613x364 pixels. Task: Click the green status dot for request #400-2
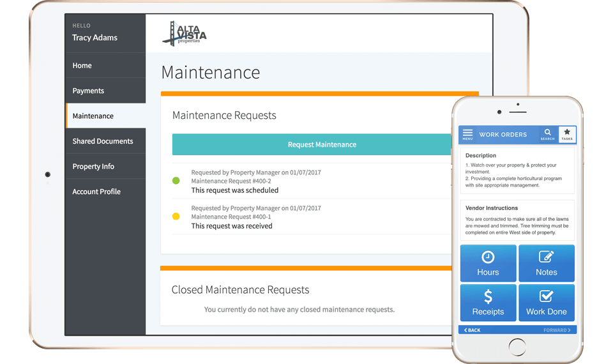tap(176, 181)
